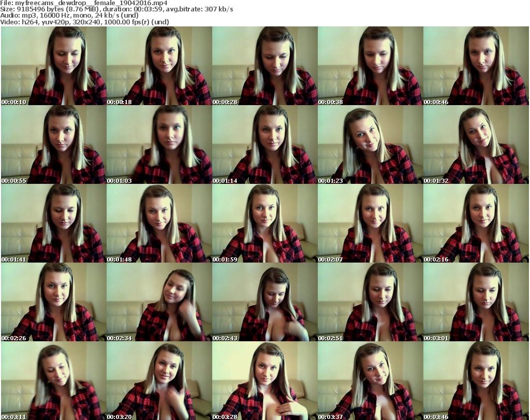Select the frame stamped 00:01:41
530x420 pixels.
(x=54, y=223)
